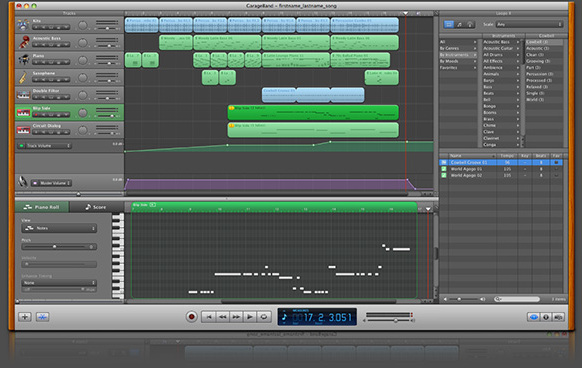Open the Track Info button
582x368 pixels.
click(x=546, y=317)
